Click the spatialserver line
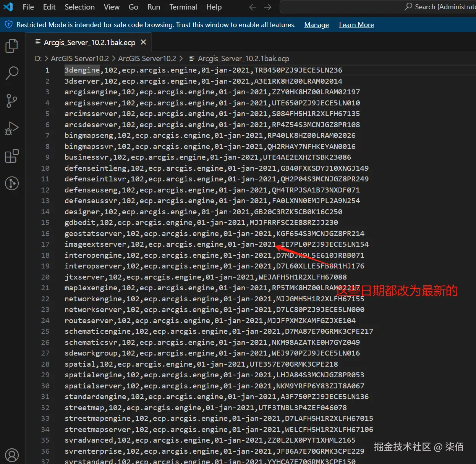 point(214,386)
